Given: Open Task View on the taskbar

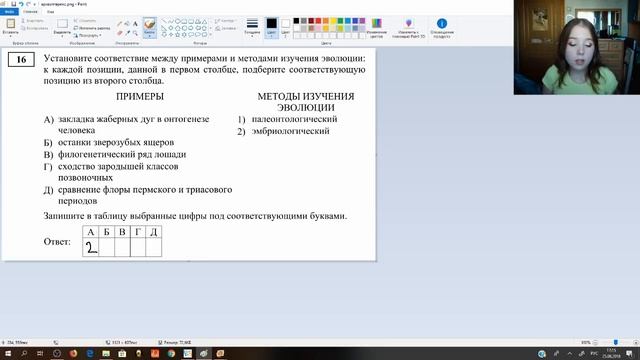Looking at the screenshot, I should point(40,353).
